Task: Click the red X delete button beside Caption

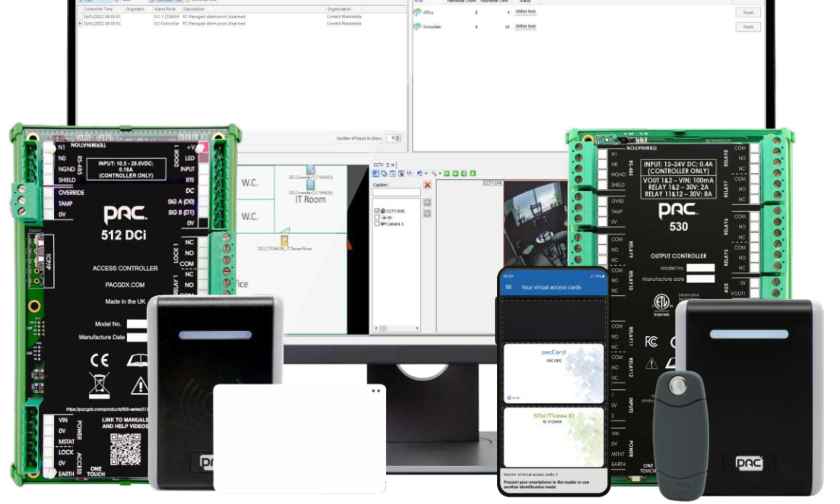Action: 427,185
